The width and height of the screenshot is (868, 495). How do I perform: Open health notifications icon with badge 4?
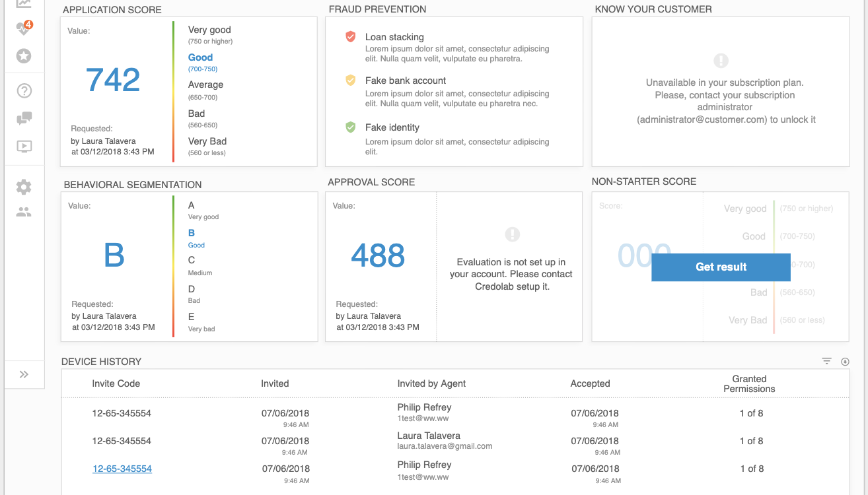[24, 28]
